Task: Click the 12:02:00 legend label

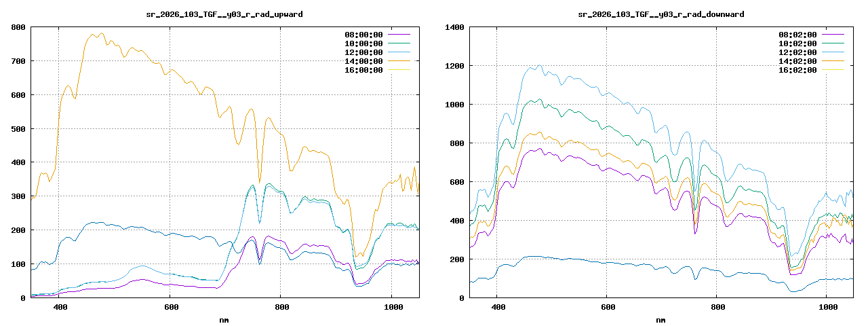Action: click(797, 52)
